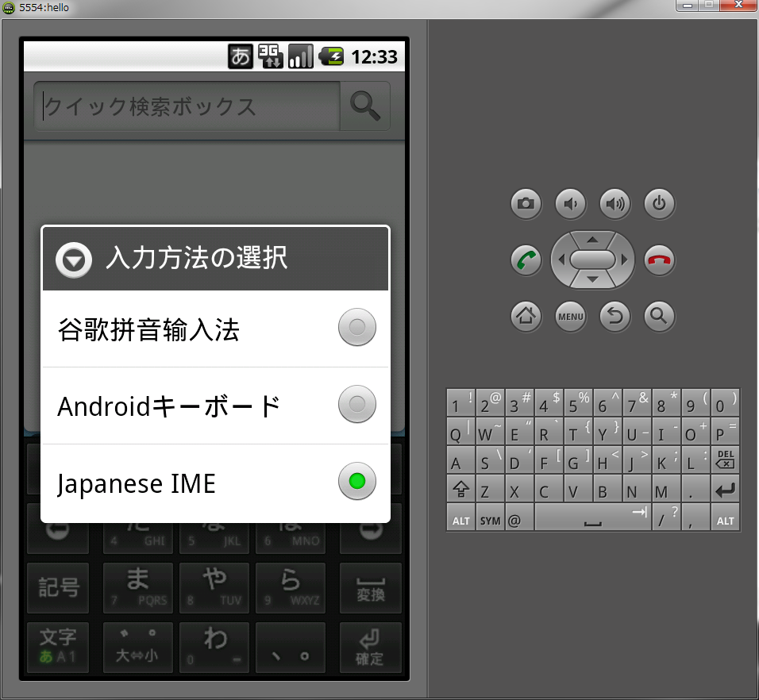Go to the home screen via Home button
Image resolution: width=759 pixels, height=700 pixels.
coord(526,317)
